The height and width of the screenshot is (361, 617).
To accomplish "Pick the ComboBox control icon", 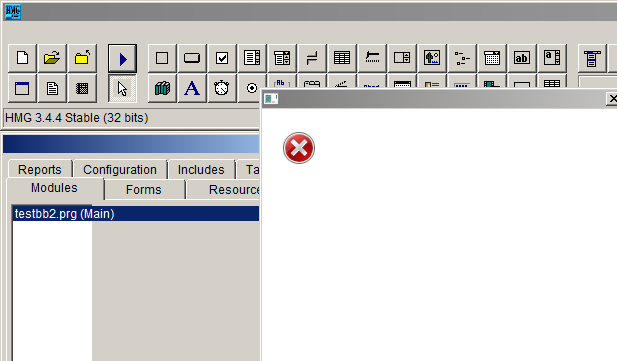I will (282, 58).
